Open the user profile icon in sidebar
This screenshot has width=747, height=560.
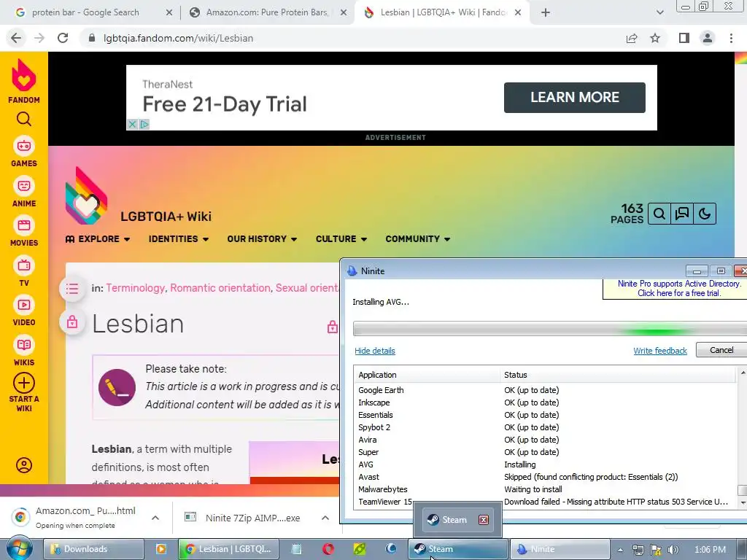[24, 465]
